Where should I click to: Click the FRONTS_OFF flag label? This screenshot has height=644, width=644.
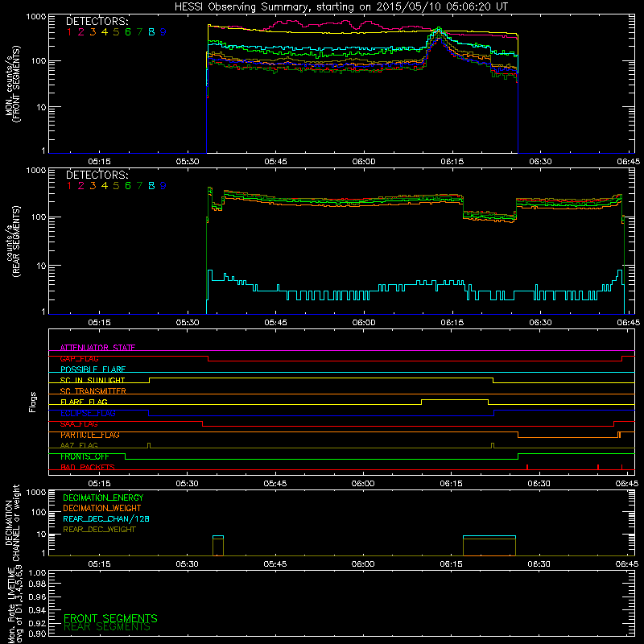click(85, 456)
